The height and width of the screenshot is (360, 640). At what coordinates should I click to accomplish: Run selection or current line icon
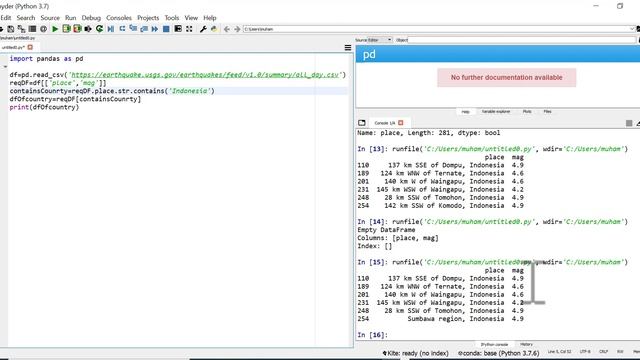(88, 29)
